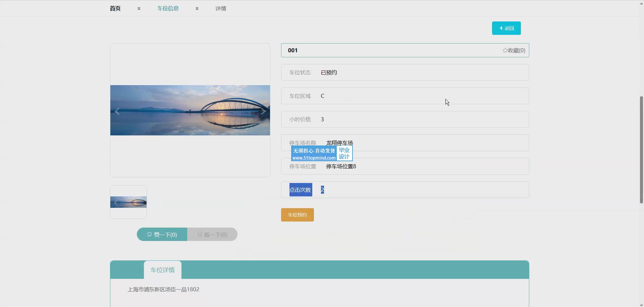The height and width of the screenshot is (307, 644).
Task: Click the page vertical scrollbar thumb
Action: [x=641, y=149]
